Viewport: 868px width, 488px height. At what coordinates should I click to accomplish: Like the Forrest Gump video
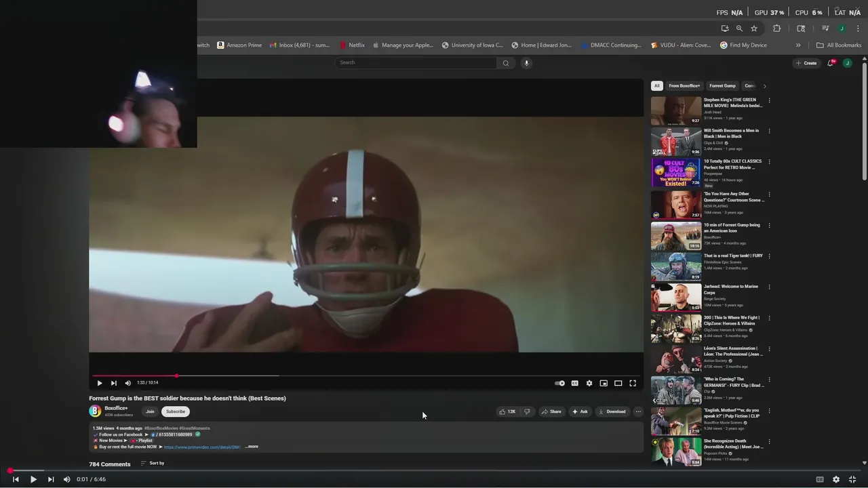[x=507, y=411]
